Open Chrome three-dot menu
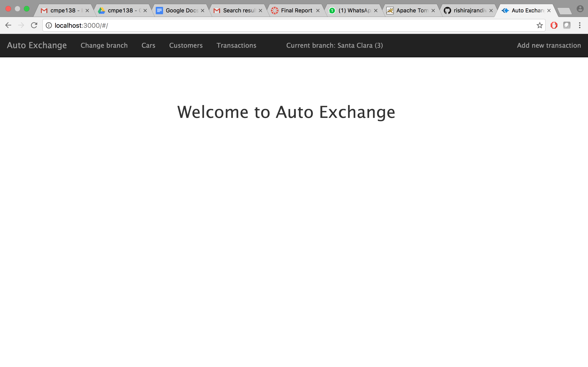Viewport: 588px width, 367px height. [580, 25]
